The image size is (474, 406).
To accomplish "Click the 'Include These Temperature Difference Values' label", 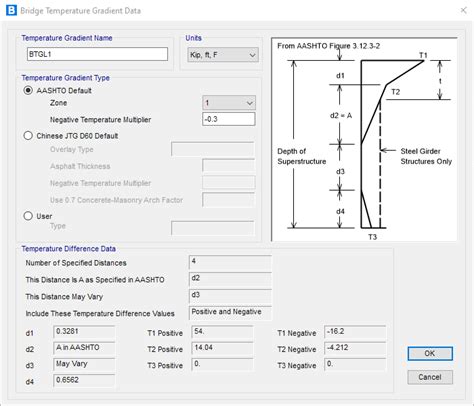I will (x=100, y=314).
